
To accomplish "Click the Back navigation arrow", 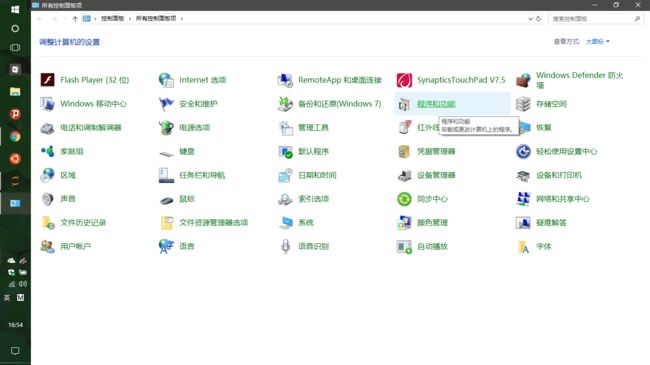I will pos(40,19).
